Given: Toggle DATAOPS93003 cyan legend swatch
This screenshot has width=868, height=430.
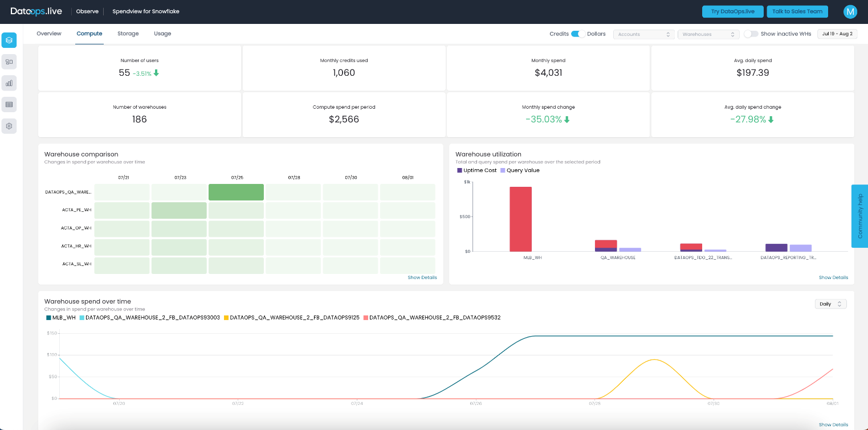Looking at the screenshot, I should [81, 318].
